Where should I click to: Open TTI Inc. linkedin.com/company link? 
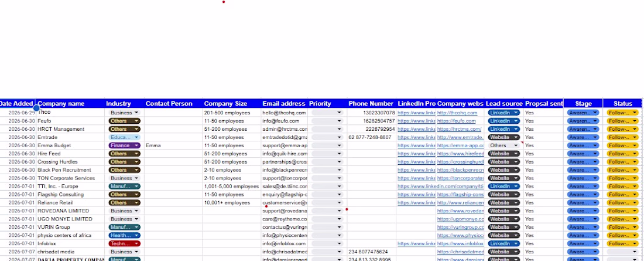pos(441,187)
